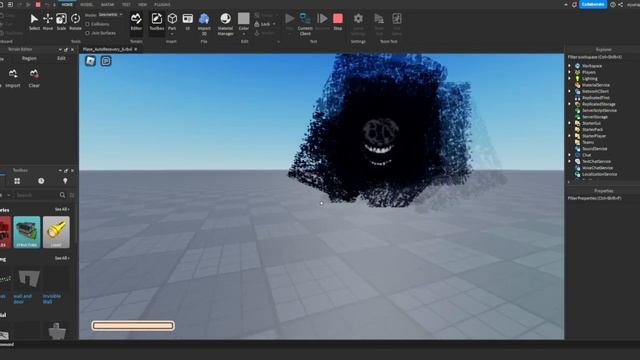Expand the Workspace tree node
Screen dimensions: 640x360
point(569,66)
